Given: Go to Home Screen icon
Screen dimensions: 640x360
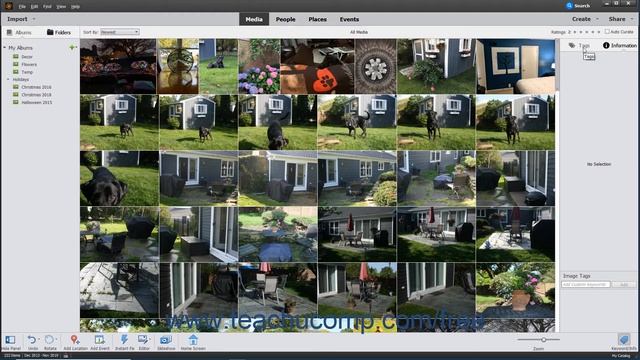Looking at the screenshot, I should [x=193, y=340].
